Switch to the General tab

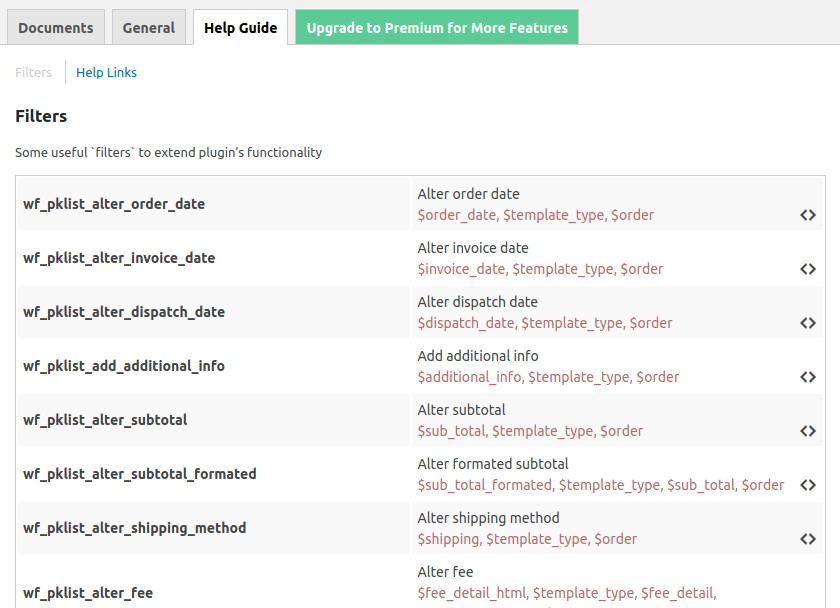[148, 27]
